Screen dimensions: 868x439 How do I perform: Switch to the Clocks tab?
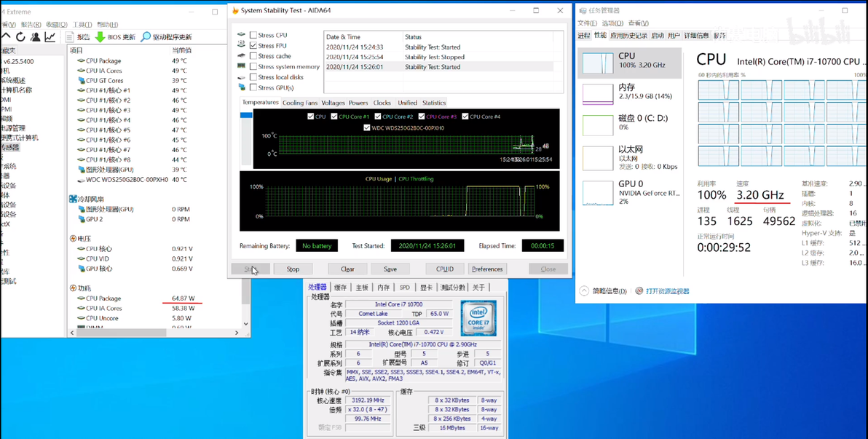(382, 103)
